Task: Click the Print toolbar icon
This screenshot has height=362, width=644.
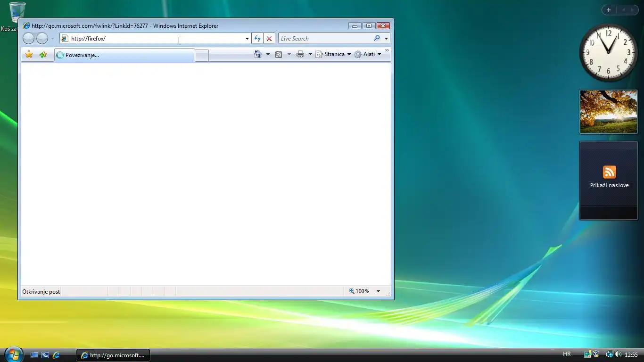Action: pyautogui.click(x=300, y=55)
